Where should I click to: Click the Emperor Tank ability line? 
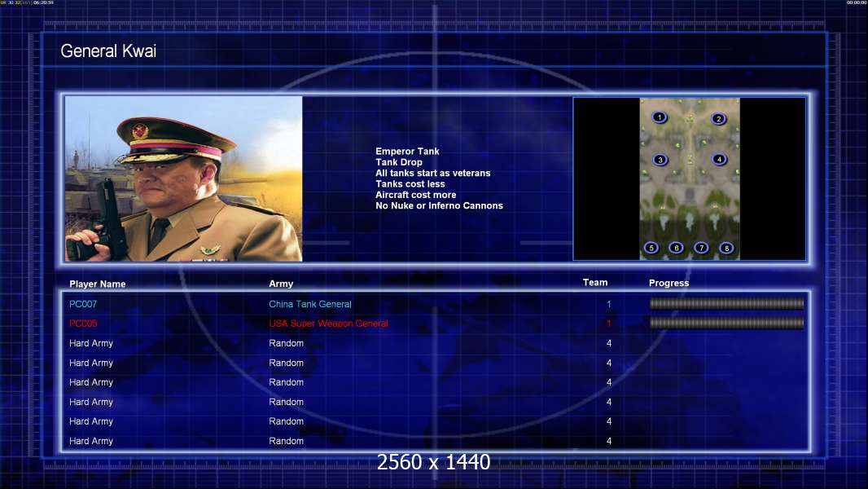click(407, 152)
